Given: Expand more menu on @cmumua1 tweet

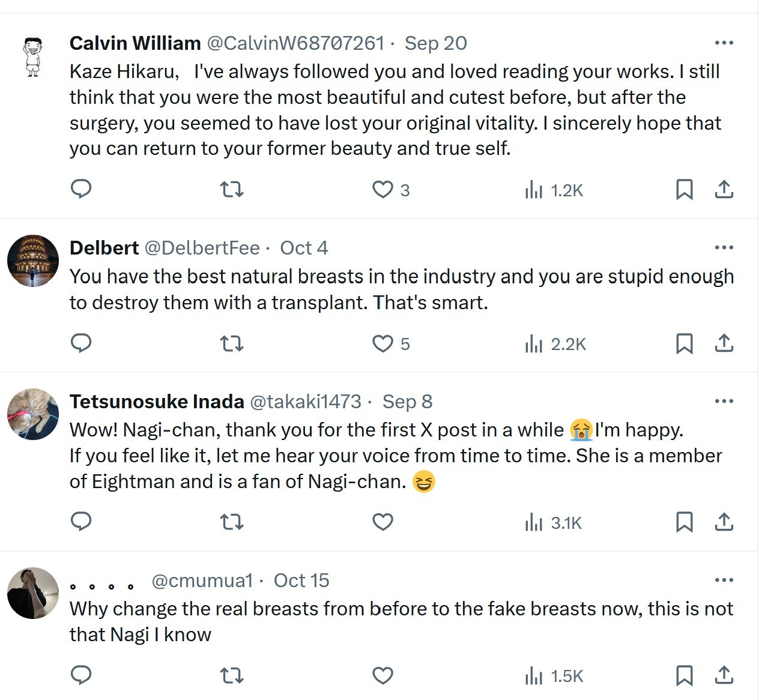Looking at the screenshot, I should (724, 580).
